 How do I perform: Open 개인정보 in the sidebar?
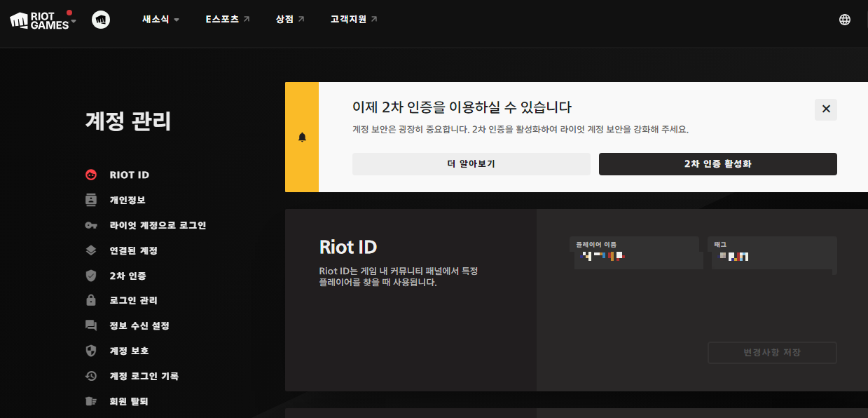(x=128, y=200)
